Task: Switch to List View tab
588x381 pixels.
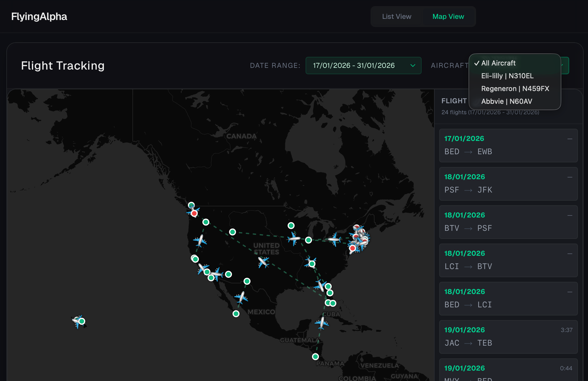Action: pyautogui.click(x=396, y=17)
